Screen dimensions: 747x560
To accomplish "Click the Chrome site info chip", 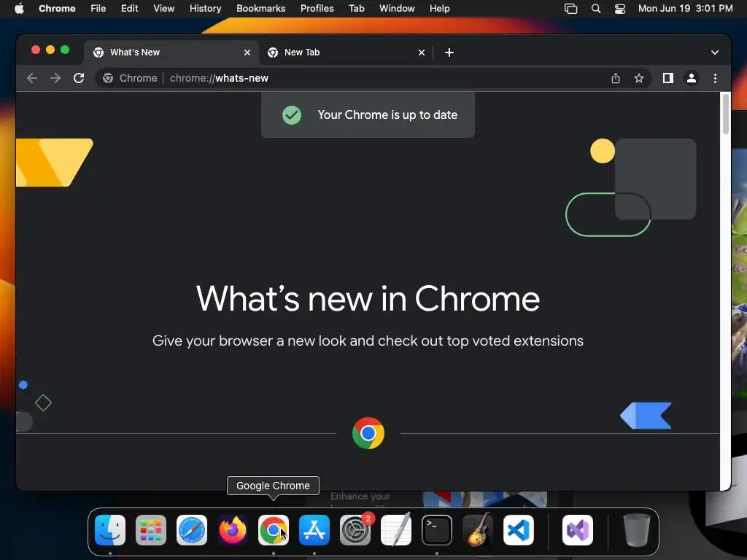I will click(130, 78).
